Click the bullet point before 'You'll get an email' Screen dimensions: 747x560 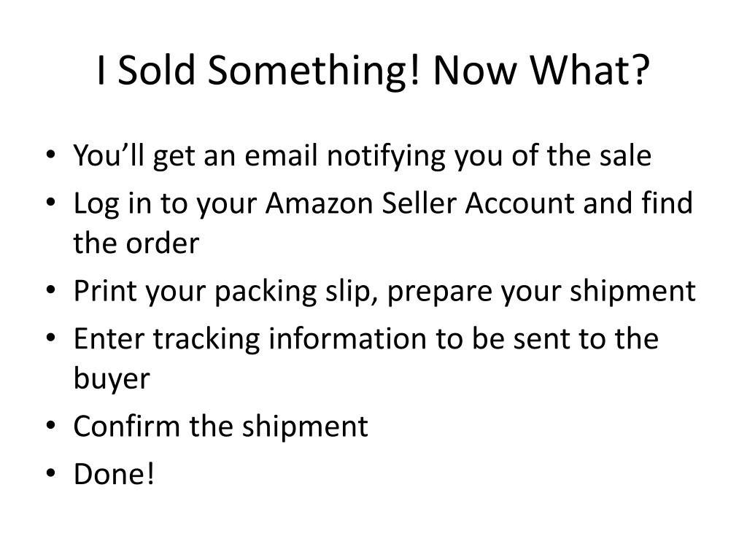pos(51,155)
